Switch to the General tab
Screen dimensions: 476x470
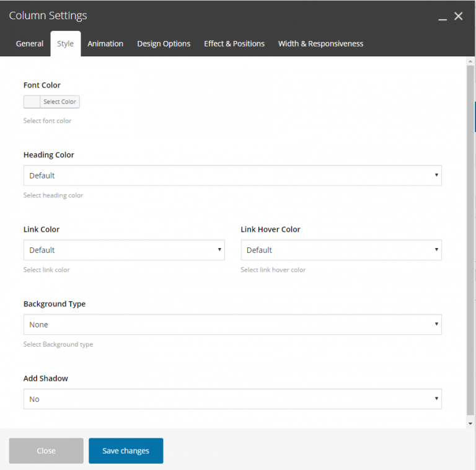[30, 43]
